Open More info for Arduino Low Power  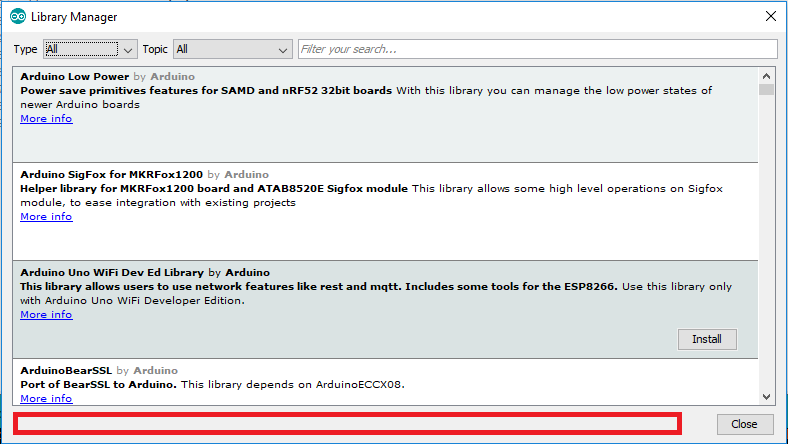point(46,119)
